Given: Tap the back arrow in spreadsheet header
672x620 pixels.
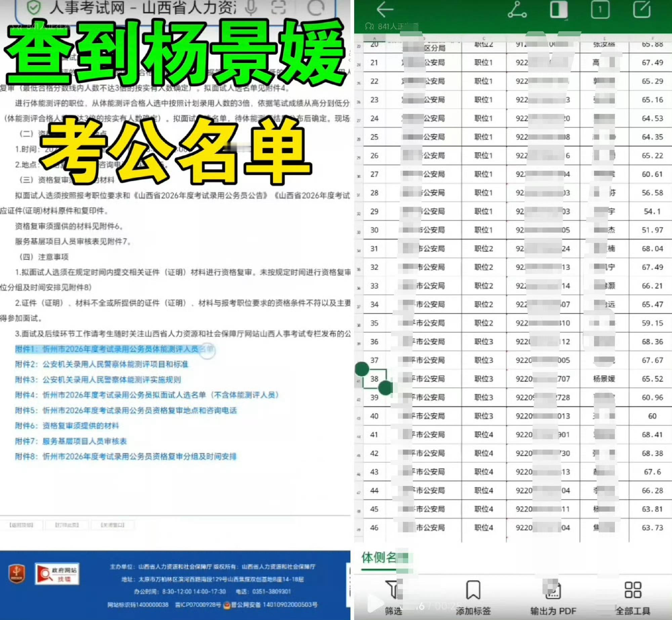Looking at the screenshot, I should tap(385, 9).
